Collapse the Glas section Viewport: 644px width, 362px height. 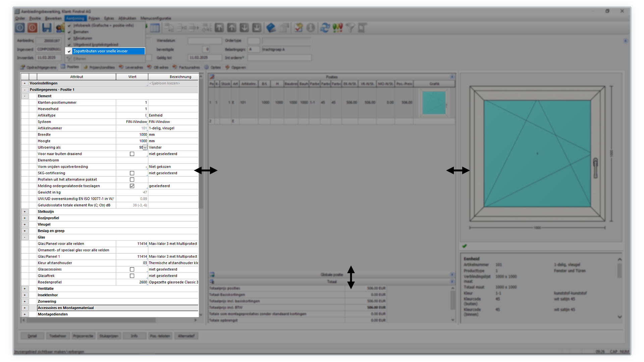[x=24, y=237]
